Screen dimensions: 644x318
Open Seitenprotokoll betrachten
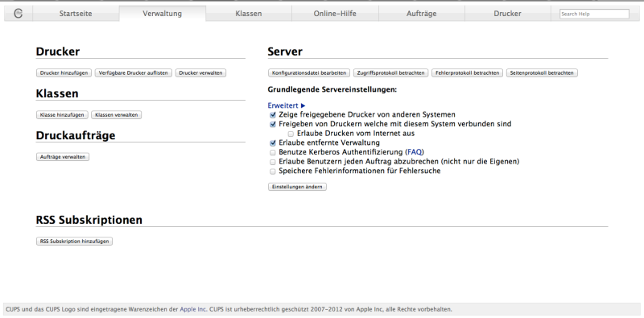pyautogui.click(x=542, y=72)
